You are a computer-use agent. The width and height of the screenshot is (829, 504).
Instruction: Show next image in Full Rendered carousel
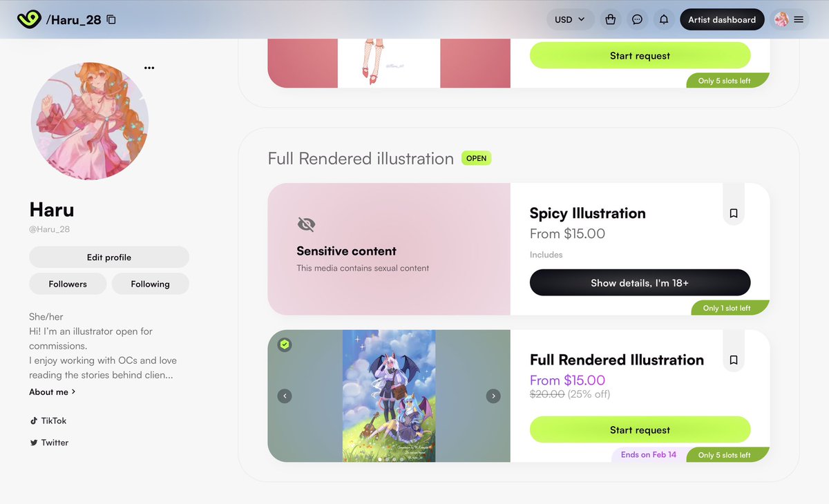(x=493, y=396)
